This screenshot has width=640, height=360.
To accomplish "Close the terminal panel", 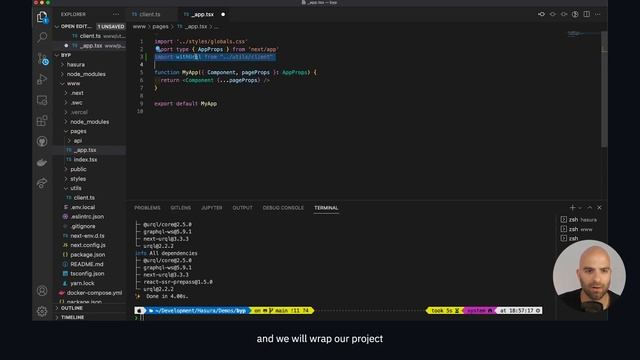I will pyautogui.click(x=599, y=207).
